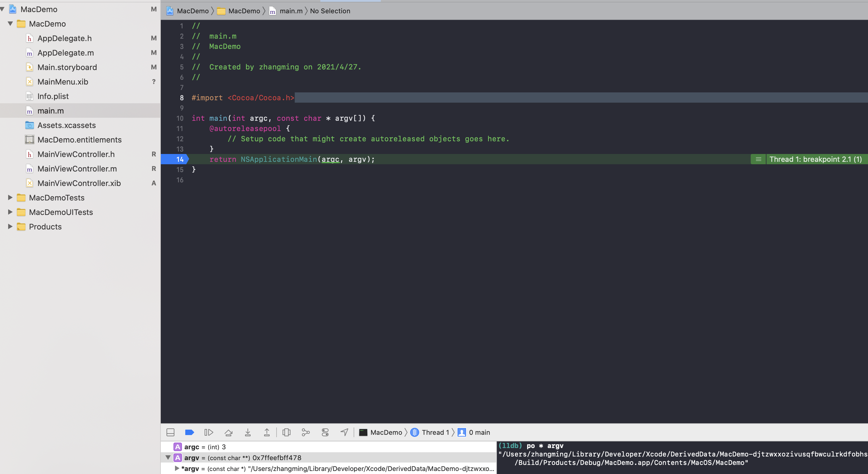Select the Step Into debug control
This screenshot has width=868, height=474.
248,432
